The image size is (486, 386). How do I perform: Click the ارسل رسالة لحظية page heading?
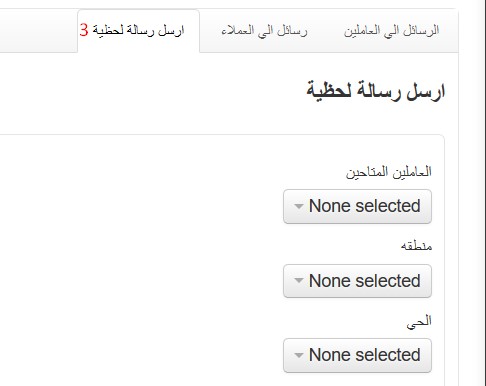[x=376, y=91]
